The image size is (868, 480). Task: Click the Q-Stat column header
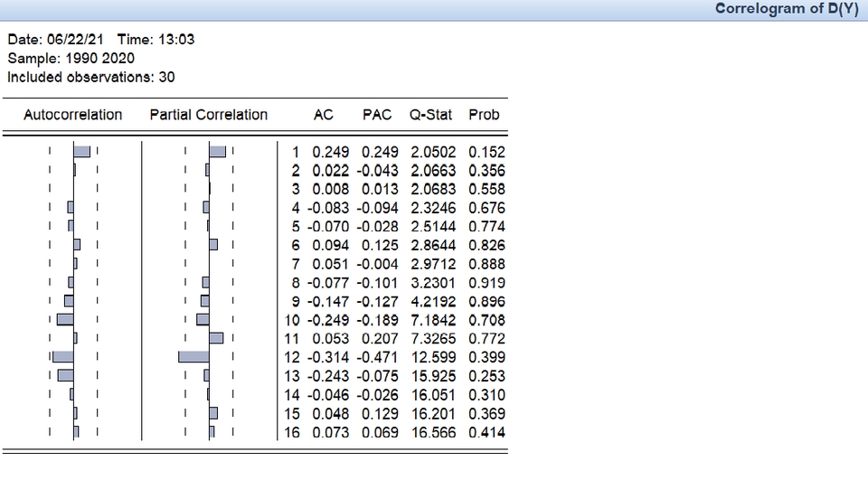(430, 115)
